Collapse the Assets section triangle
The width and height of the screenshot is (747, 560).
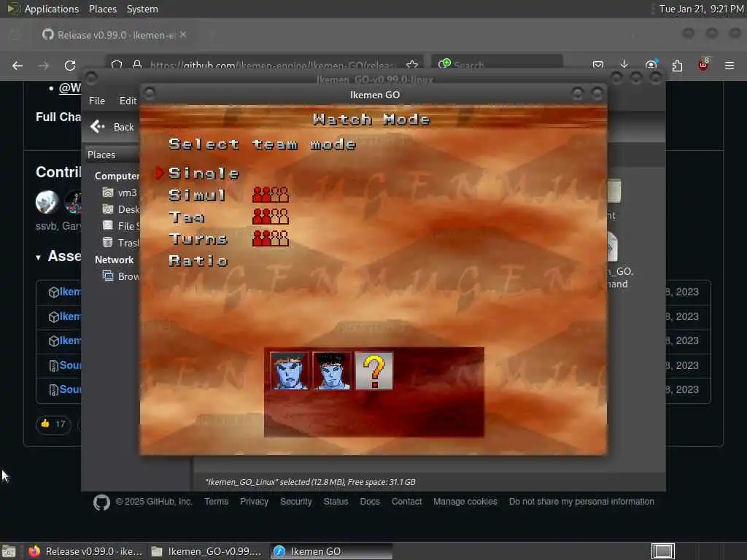tap(38, 257)
